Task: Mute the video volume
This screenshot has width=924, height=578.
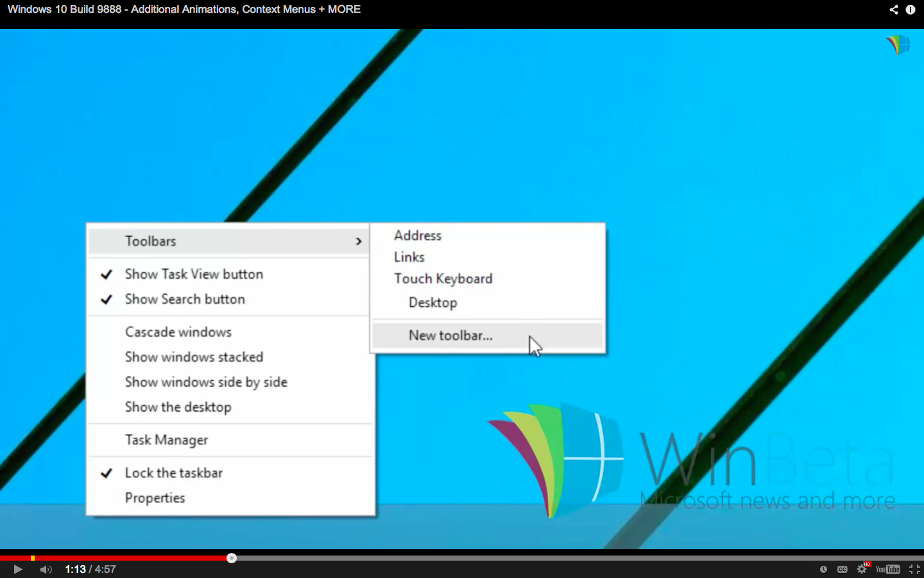Action: [x=46, y=569]
